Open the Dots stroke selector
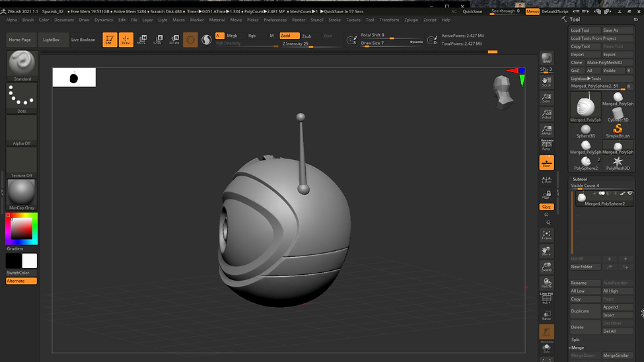 click(x=22, y=98)
